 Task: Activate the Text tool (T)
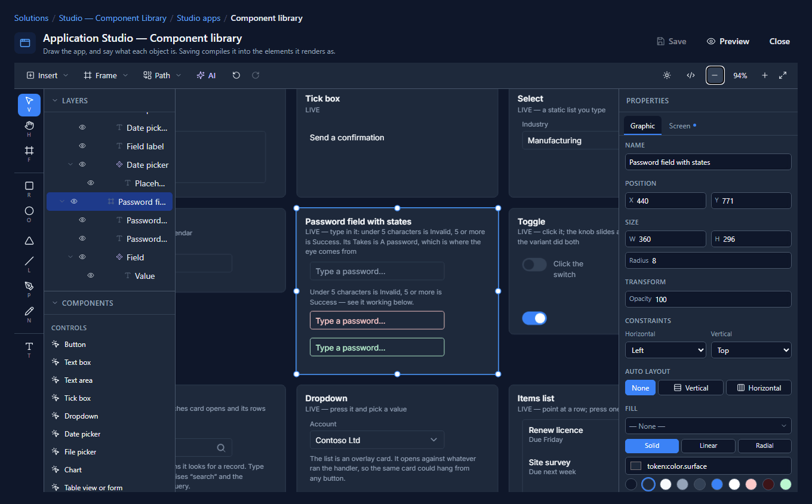coord(29,349)
